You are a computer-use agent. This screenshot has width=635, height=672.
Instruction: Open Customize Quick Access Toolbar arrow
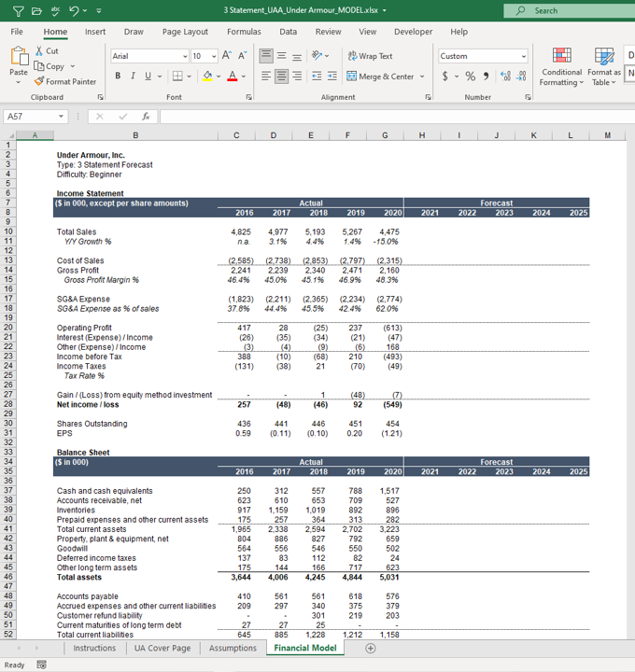[99, 10]
